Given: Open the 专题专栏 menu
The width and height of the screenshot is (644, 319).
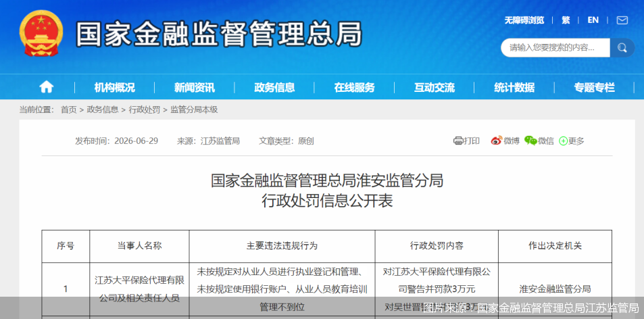Looking at the screenshot, I should point(594,87).
